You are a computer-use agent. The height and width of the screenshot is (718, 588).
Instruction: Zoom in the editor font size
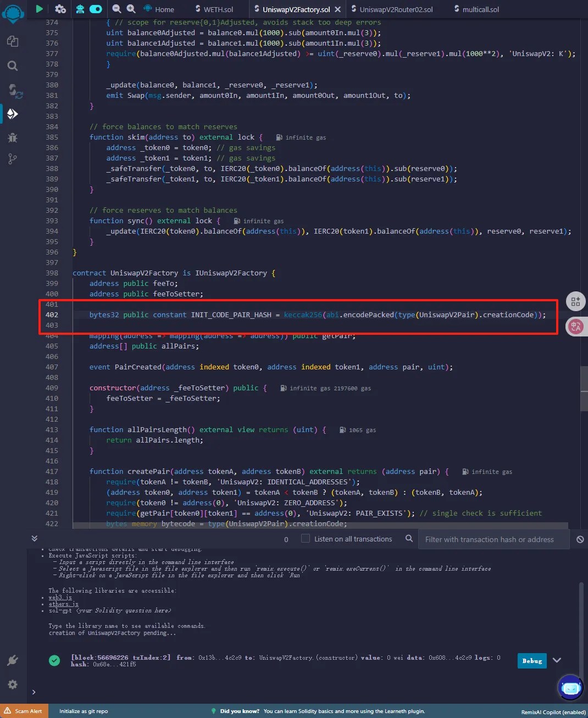pos(131,9)
